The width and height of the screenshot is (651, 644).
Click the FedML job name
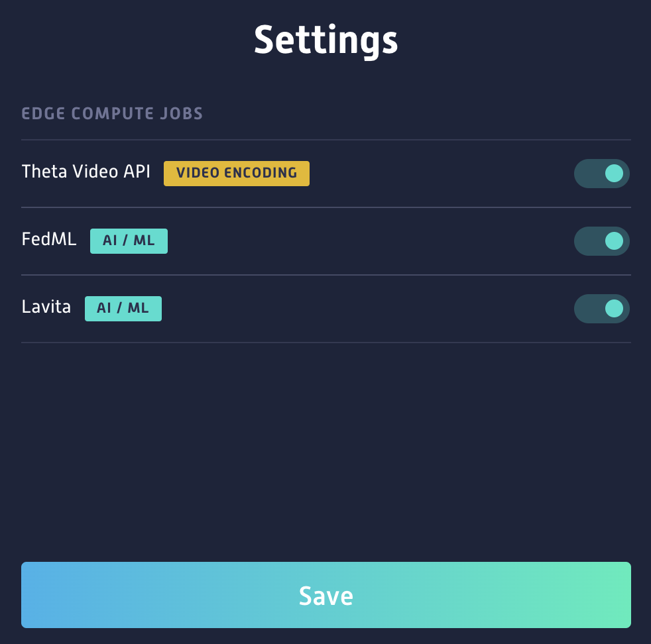tap(49, 239)
